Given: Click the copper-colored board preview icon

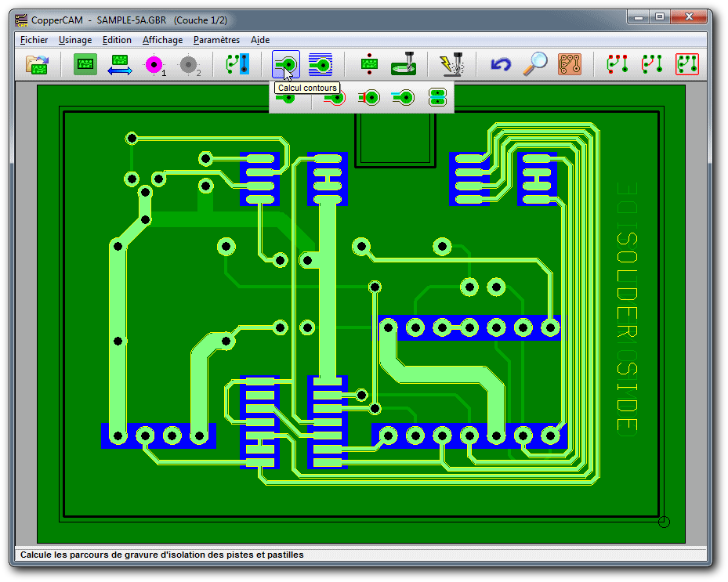Looking at the screenshot, I should (570, 64).
